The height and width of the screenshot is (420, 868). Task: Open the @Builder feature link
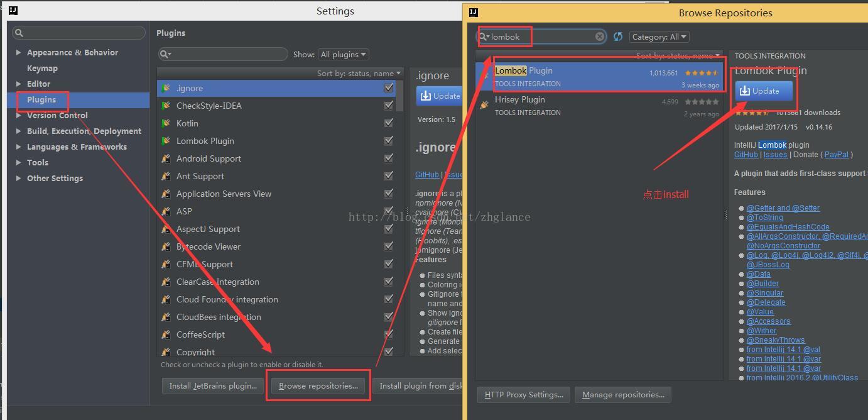[763, 284]
